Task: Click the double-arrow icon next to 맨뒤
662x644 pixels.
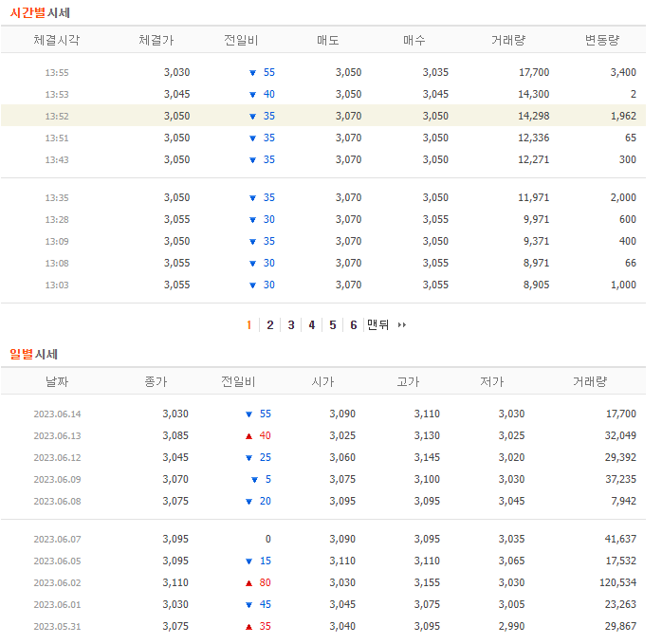Action: pos(402,324)
